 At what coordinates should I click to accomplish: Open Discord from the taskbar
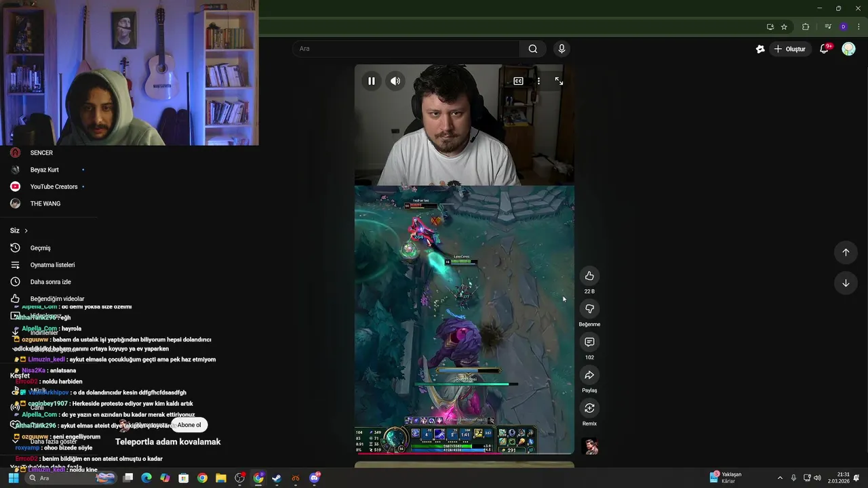coord(314,478)
